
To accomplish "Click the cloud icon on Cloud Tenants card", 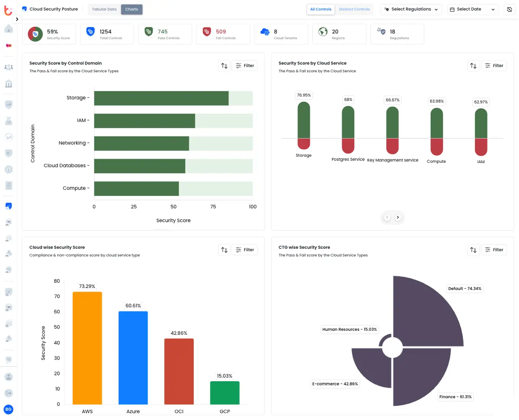I will point(265,31).
